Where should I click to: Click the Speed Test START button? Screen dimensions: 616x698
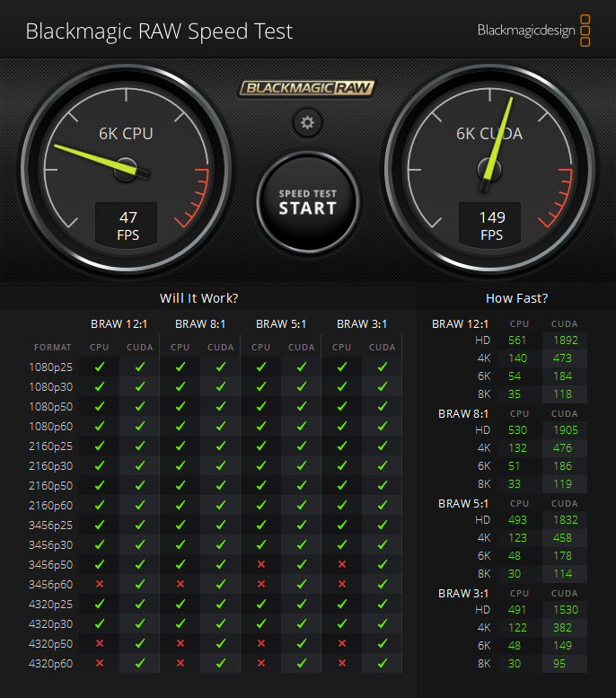tap(308, 202)
